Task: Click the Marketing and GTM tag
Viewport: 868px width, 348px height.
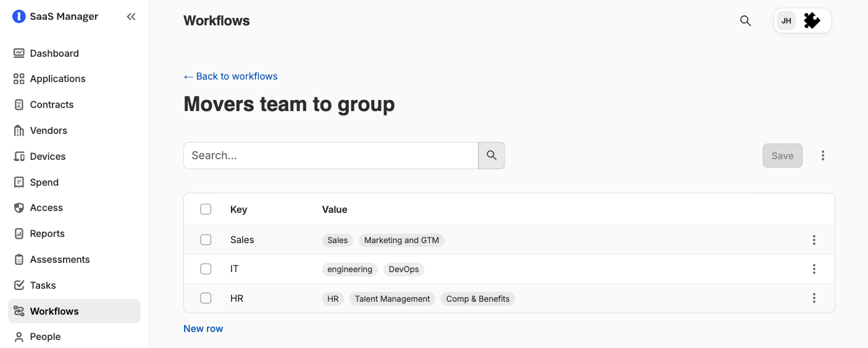Action: tap(401, 240)
